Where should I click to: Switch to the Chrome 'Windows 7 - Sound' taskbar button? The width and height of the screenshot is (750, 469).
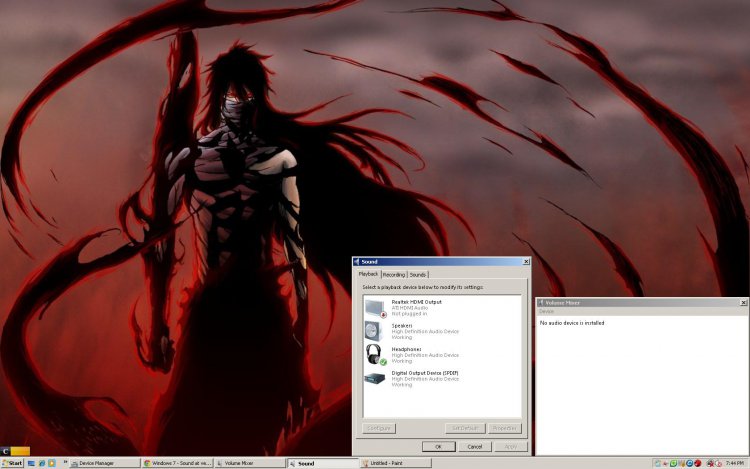177,463
